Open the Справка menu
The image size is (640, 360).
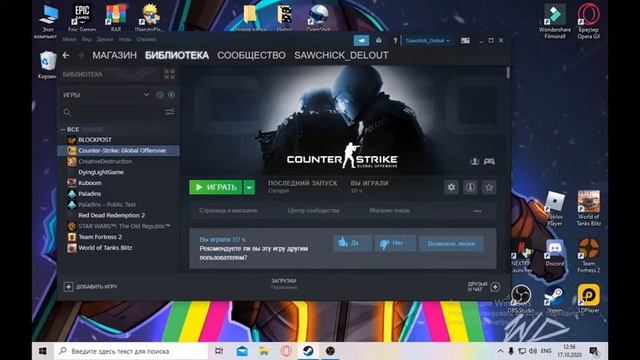(x=146, y=40)
